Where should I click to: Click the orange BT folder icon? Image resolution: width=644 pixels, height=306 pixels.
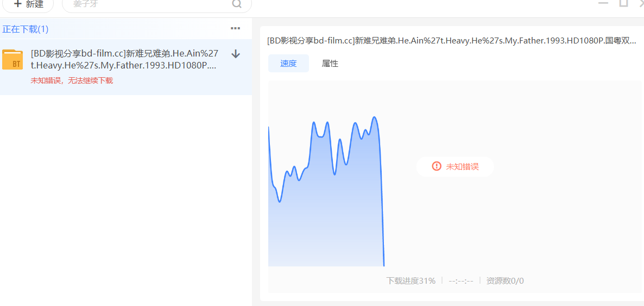(x=12, y=60)
